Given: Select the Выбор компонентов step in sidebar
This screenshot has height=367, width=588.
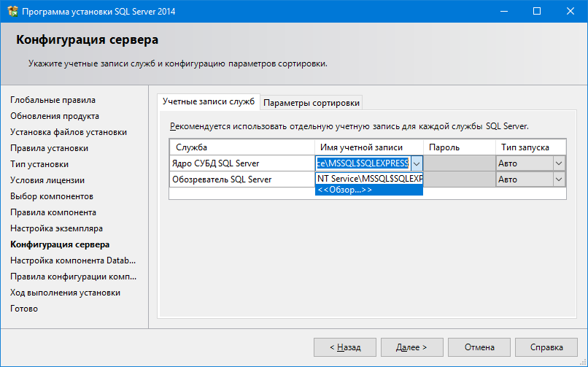Looking at the screenshot, I should (52, 196).
